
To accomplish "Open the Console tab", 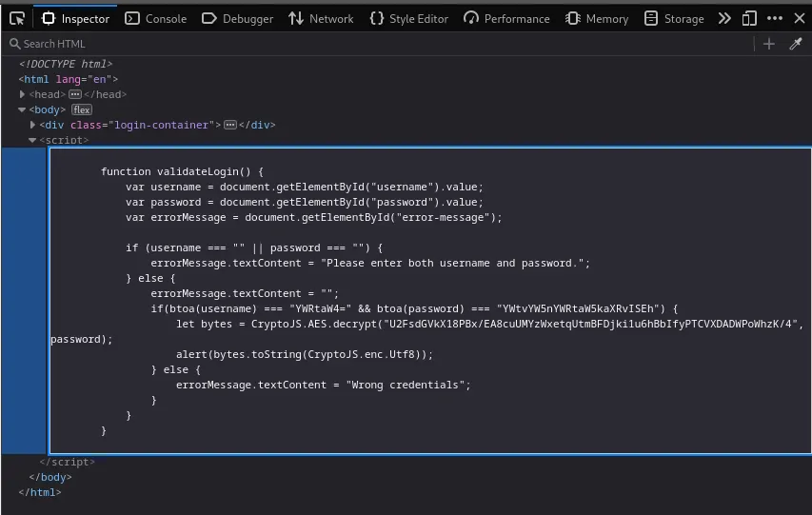I will tap(155, 19).
